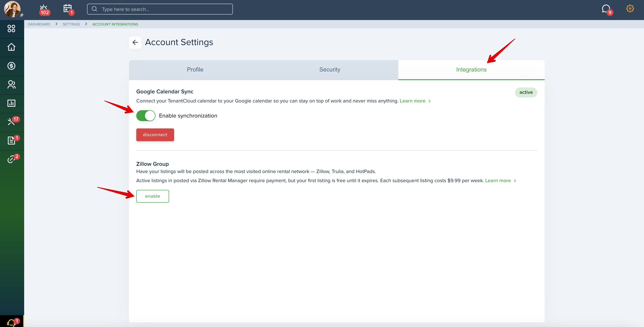Image resolution: width=644 pixels, height=327 pixels.
Task: Open the contacts people sidebar icon
Action: tap(11, 85)
